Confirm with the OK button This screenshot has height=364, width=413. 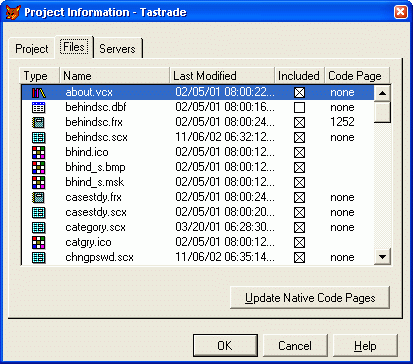pyautogui.click(x=225, y=346)
